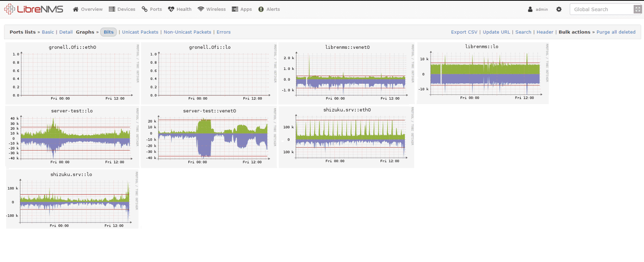Click the Alerts exclamation icon
This screenshot has height=262, width=644.
tap(261, 9)
